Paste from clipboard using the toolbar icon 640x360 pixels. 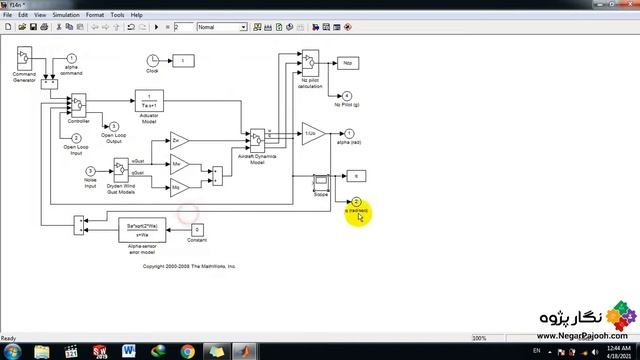[x=80, y=27]
